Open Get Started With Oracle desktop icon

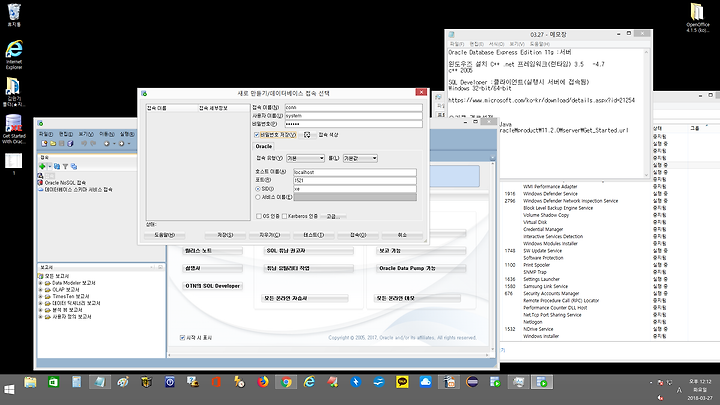(14, 129)
